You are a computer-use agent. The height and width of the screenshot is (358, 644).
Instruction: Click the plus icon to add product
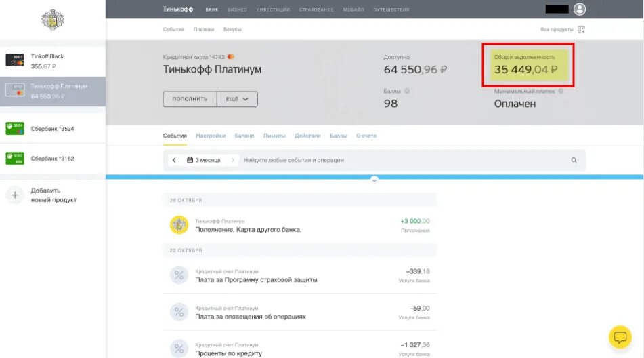(x=15, y=195)
